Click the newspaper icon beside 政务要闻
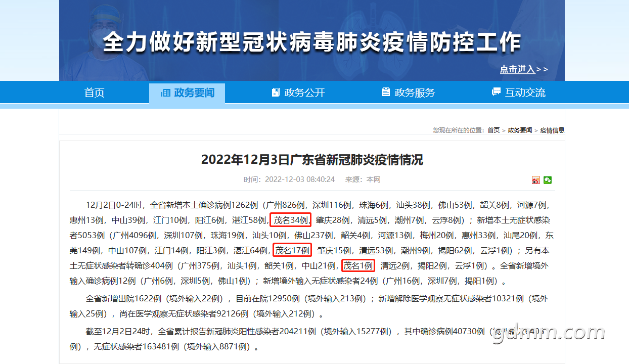This screenshot has width=629, height=364. click(165, 93)
